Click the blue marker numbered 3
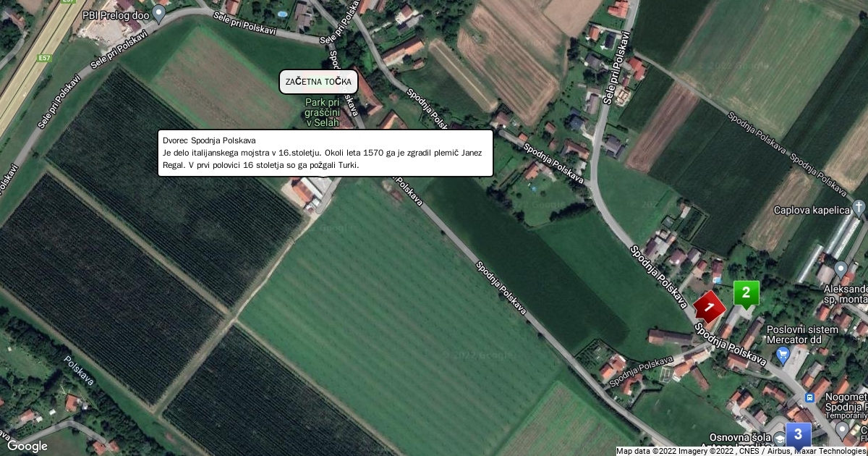The height and width of the screenshot is (456, 868). point(798,435)
